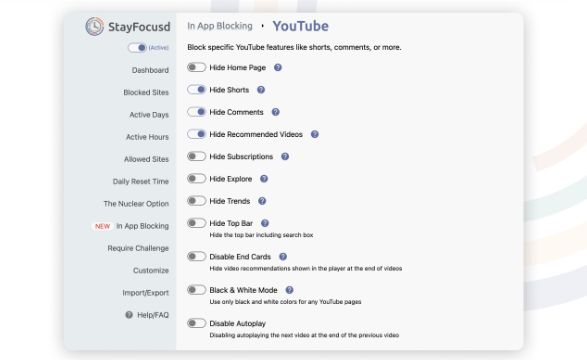Screen dimensions: 587x360
Task: Open Daily Reset Time settings
Action: tap(141, 181)
